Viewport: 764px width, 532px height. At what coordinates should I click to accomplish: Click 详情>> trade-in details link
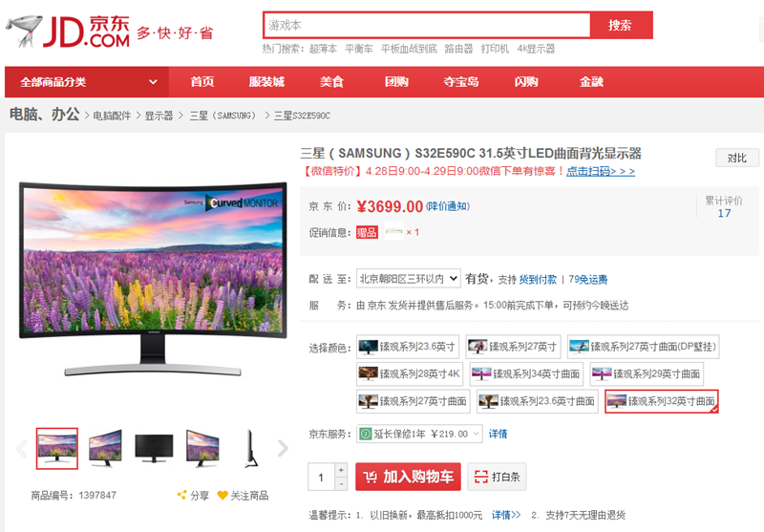(506, 515)
